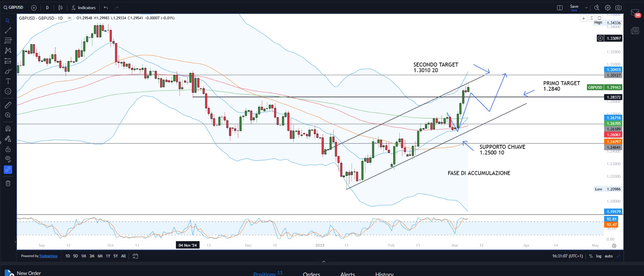Expand the Save dropdown arrow

(586, 8)
